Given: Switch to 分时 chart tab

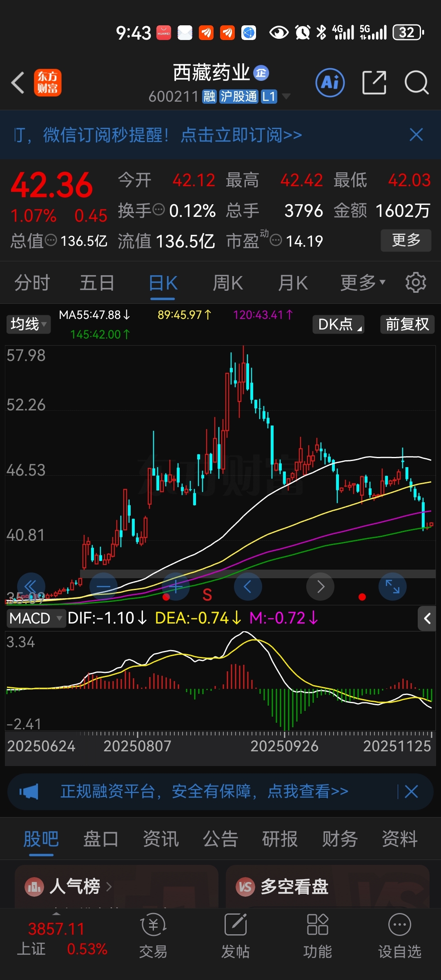Looking at the screenshot, I should tap(32, 283).
